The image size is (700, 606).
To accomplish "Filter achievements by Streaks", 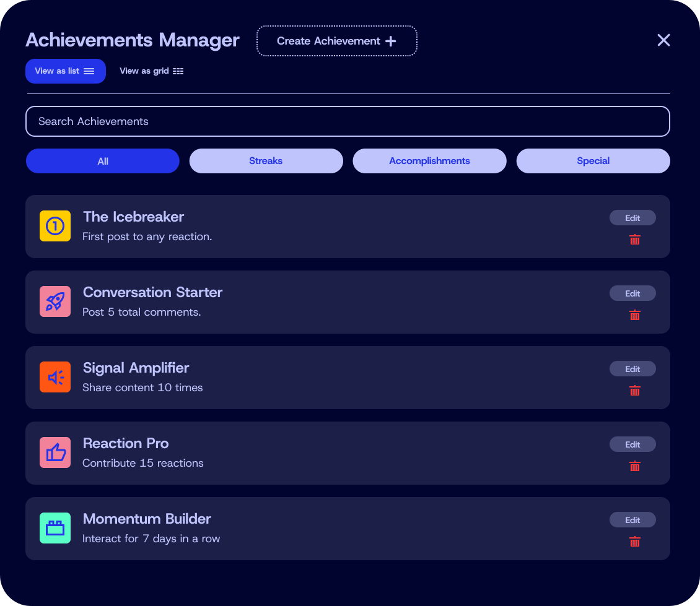I will point(266,161).
